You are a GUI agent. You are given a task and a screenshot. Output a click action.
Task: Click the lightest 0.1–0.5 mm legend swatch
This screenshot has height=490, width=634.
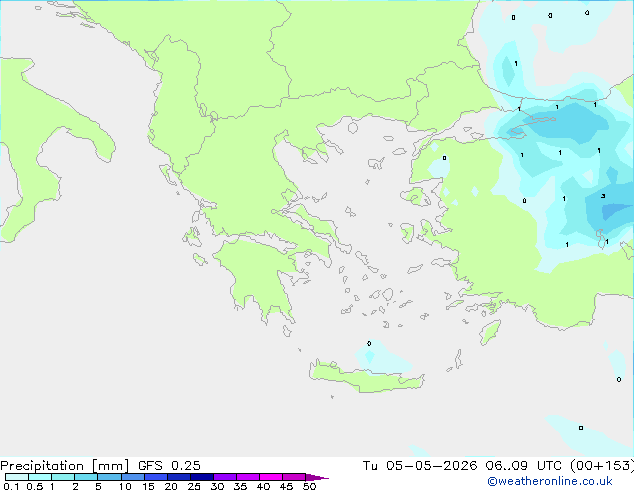pyautogui.click(x=17, y=477)
